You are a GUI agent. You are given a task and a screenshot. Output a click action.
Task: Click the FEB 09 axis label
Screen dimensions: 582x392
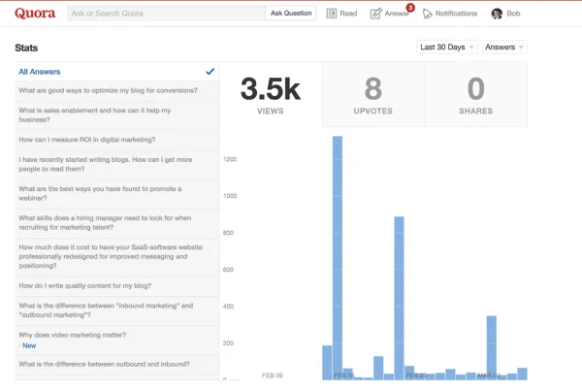click(273, 376)
